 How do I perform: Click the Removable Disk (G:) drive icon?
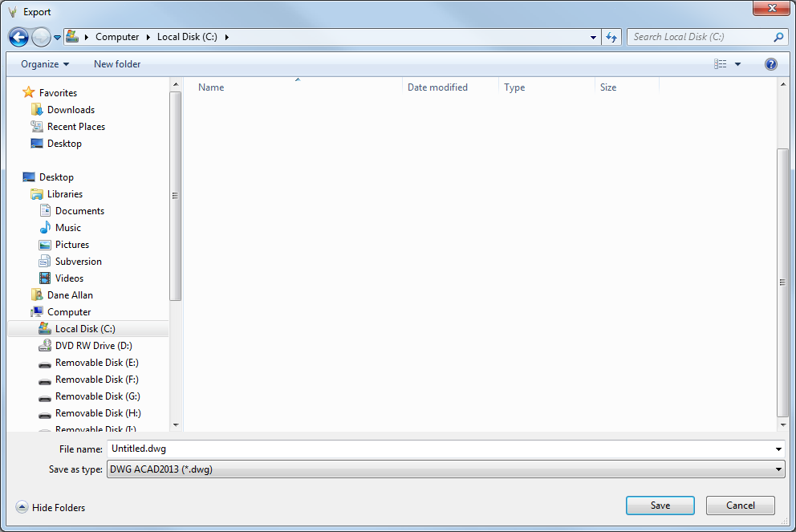[45, 397]
